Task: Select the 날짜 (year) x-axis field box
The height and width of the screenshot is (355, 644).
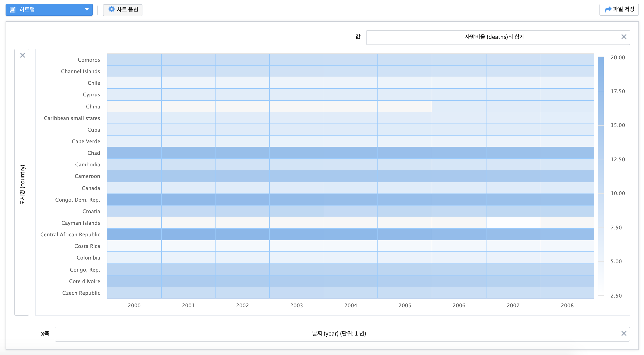Action: [342, 334]
